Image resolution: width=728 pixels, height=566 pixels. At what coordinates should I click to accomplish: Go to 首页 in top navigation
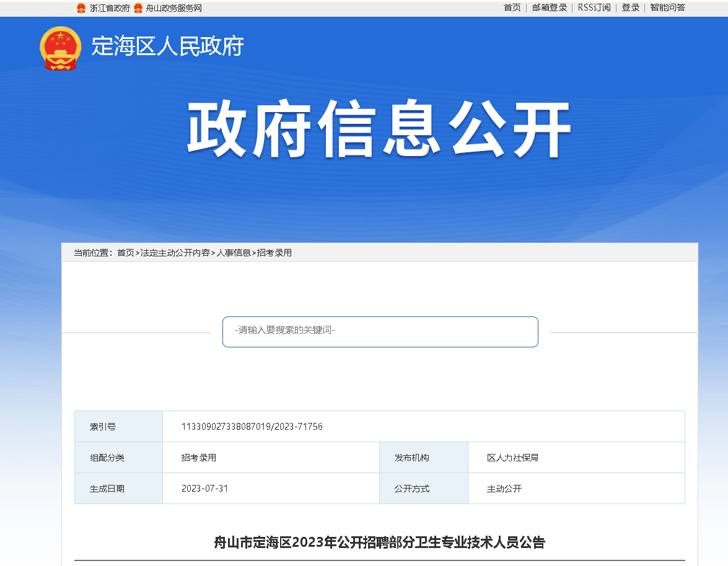tap(512, 8)
